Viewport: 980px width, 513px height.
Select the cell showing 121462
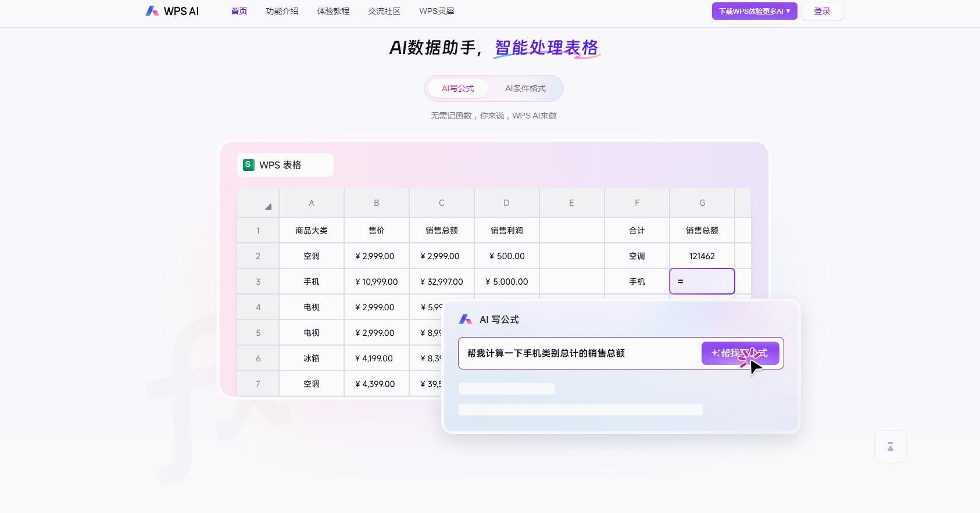[x=702, y=256]
